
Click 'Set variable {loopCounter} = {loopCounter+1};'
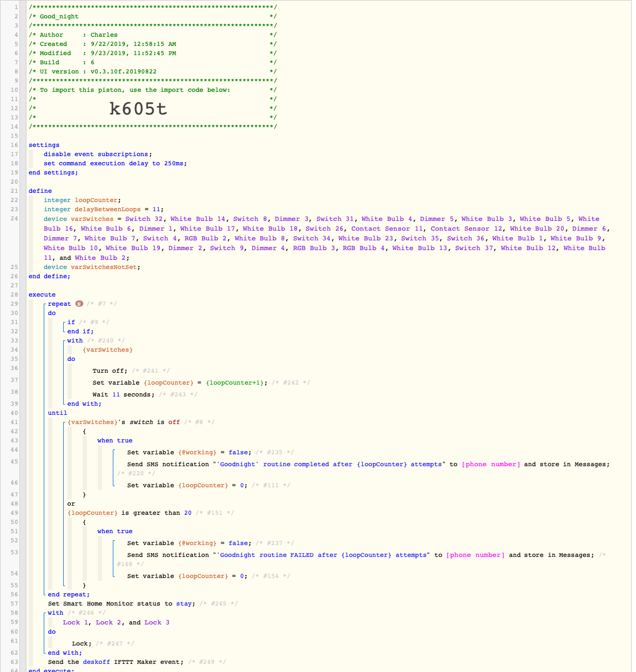click(180, 382)
